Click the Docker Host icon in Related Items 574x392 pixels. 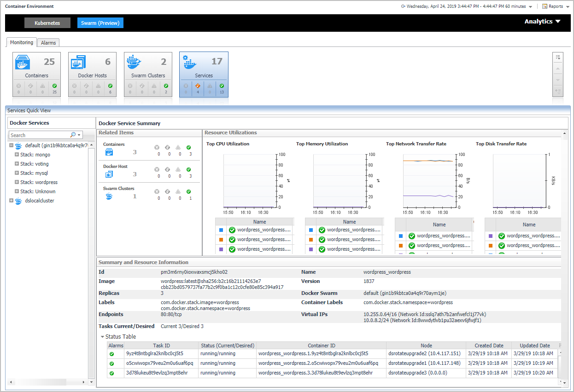[109, 174]
